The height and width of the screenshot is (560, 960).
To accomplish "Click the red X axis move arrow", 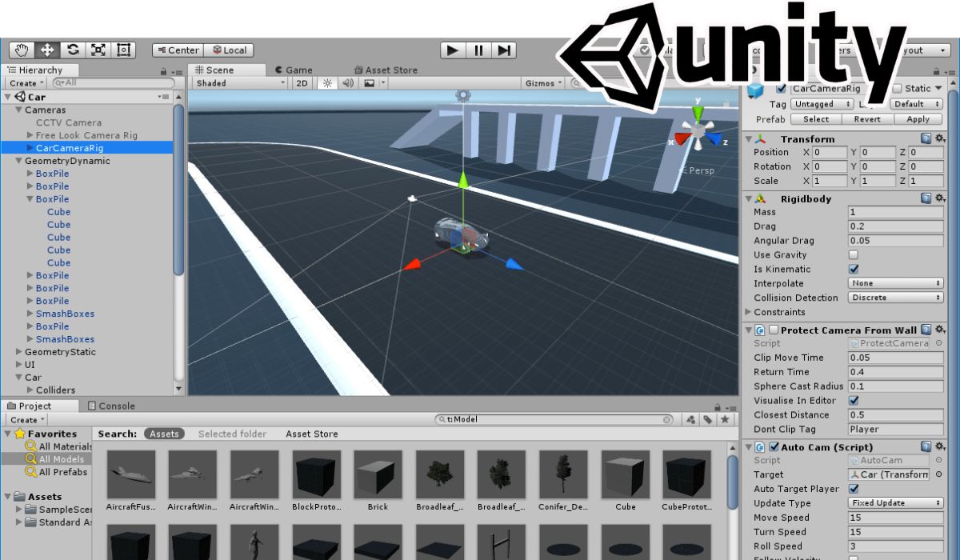I will click(x=411, y=265).
